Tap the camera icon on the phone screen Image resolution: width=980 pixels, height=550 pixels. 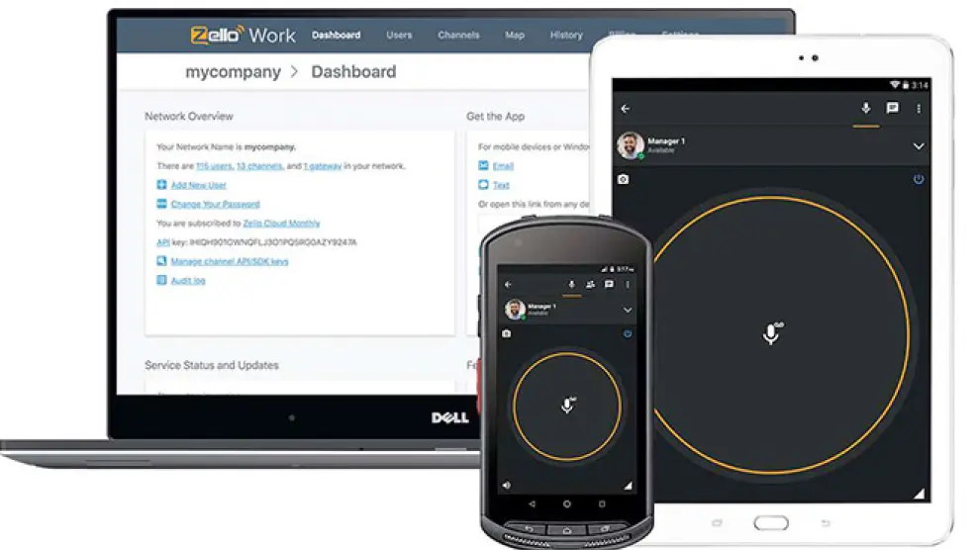[507, 334]
